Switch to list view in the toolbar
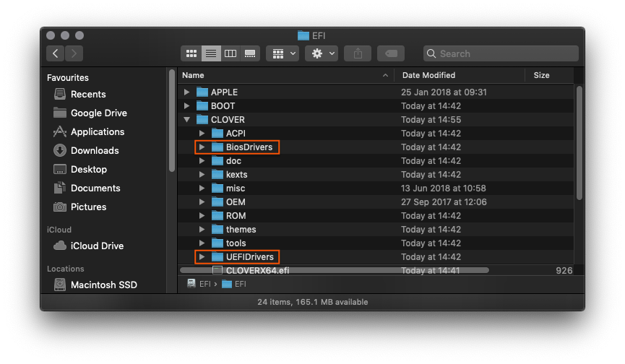The height and width of the screenshot is (364, 625). coord(211,53)
